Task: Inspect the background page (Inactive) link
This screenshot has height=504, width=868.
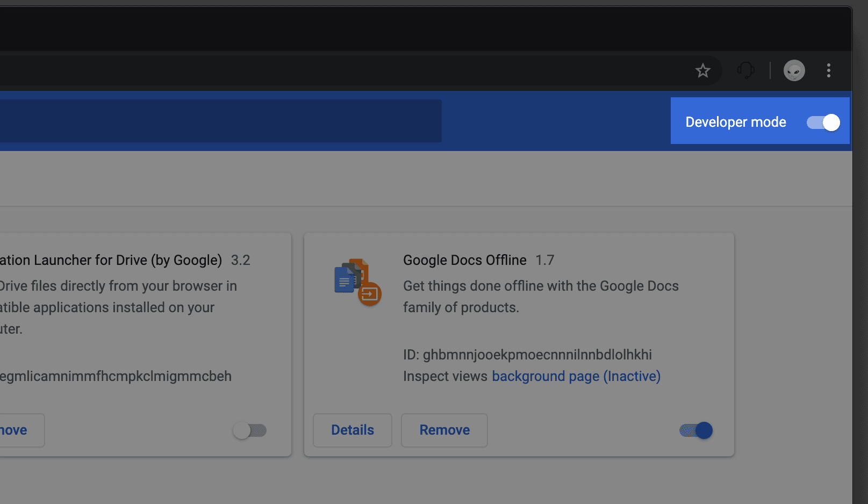Action: (x=576, y=376)
